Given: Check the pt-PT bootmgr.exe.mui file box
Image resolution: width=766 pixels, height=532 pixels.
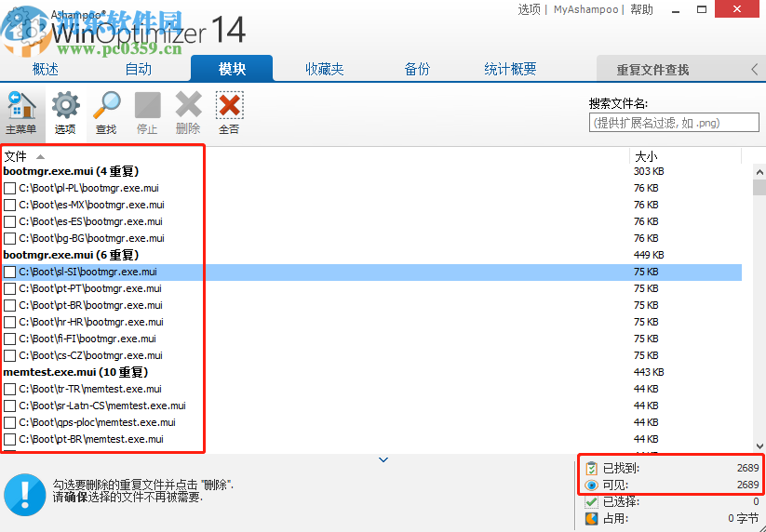Looking at the screenshot, I should [x=9, y=289].
